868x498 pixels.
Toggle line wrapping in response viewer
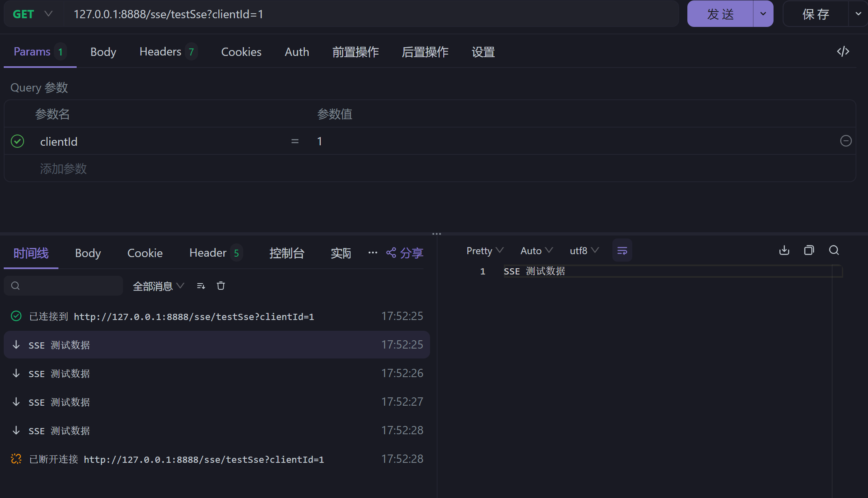tap(622, 250)
